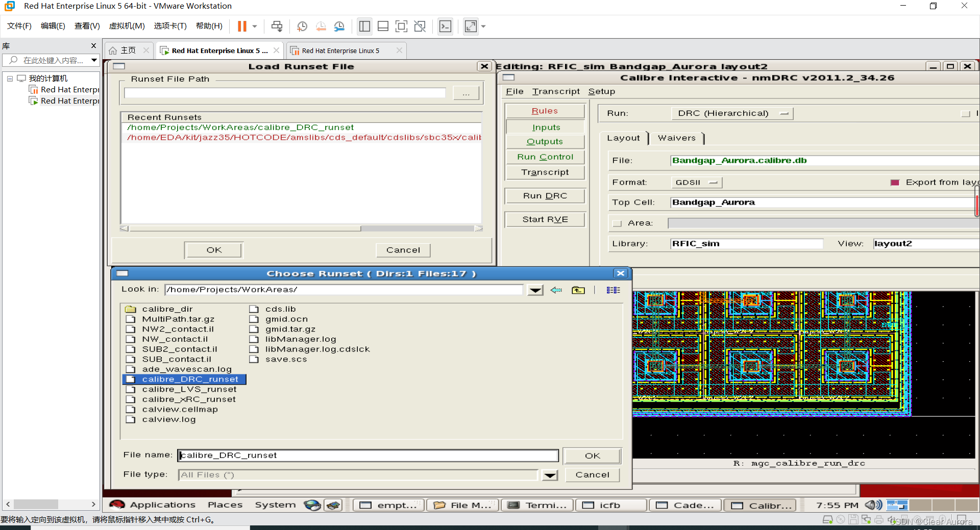Click OK in the Load Runset File dialog
980x530 pixels.
(x=214, y=250)
